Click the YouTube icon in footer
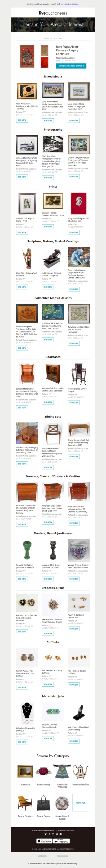Screen dimensions: 106x868 click(61, 834)
